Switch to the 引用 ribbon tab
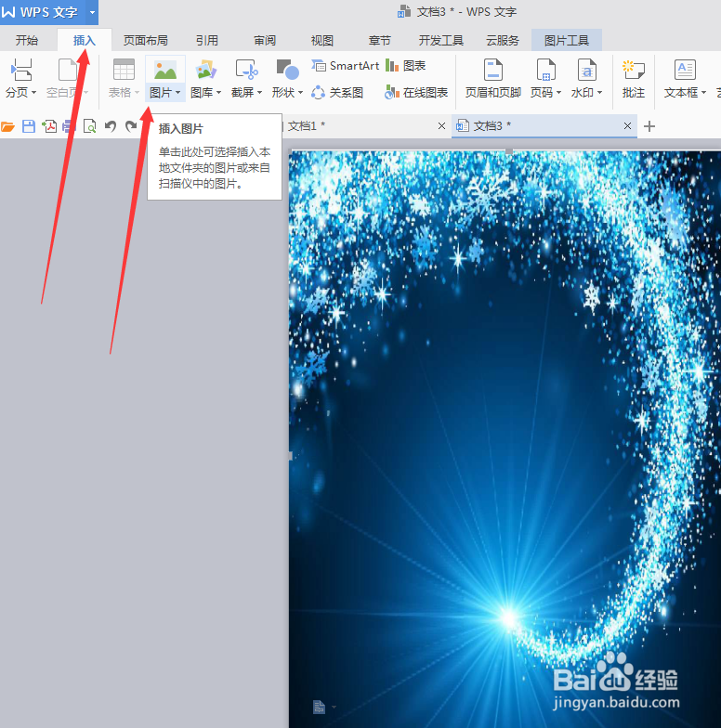 tap(206, 41)
